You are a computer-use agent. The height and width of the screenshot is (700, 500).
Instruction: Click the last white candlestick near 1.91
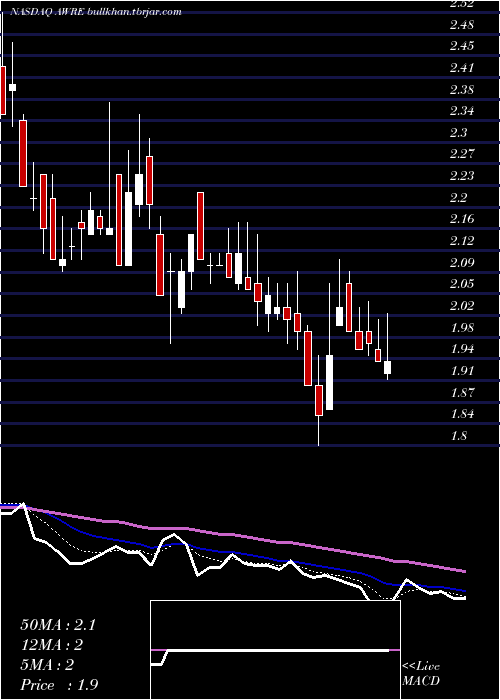coord(388,367)
